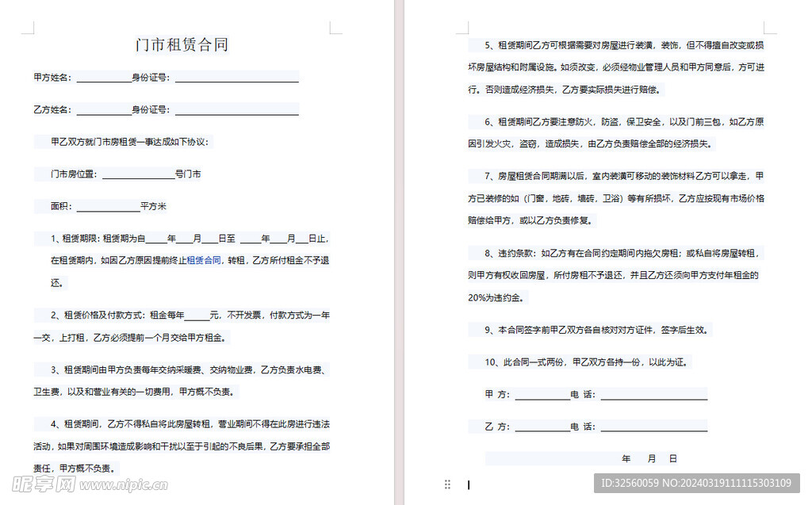812x505 pixels.
Task: Click the 乙 方 signature blank line
Action: [542, 427]
